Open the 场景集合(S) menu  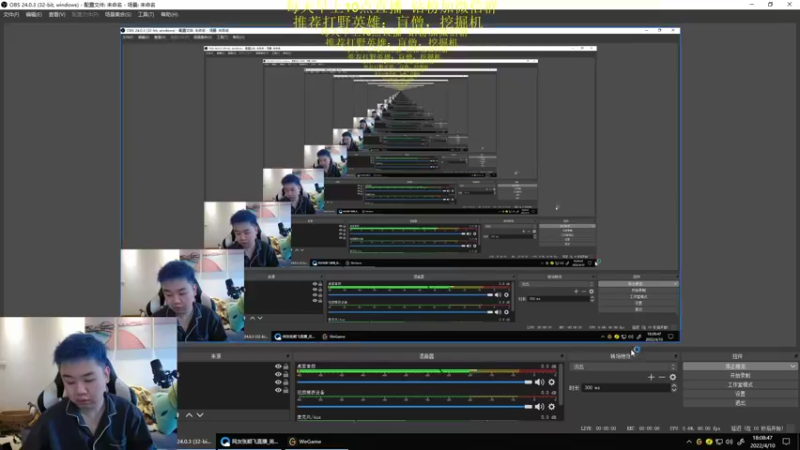tap(118, 15)
